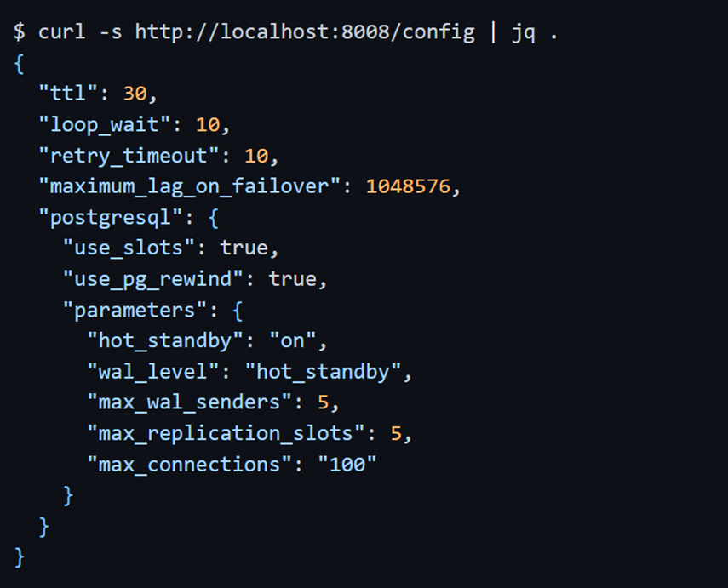728x588 pixels.
Task: Click the hot_standby value "on"
Action: [x=293, y=340]
